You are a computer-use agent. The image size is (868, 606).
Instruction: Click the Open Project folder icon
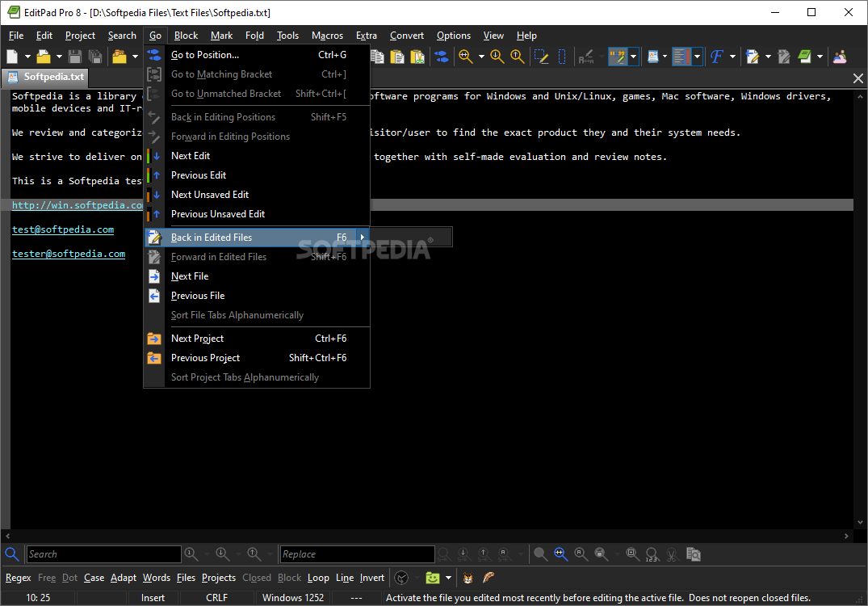coord(119,57)
